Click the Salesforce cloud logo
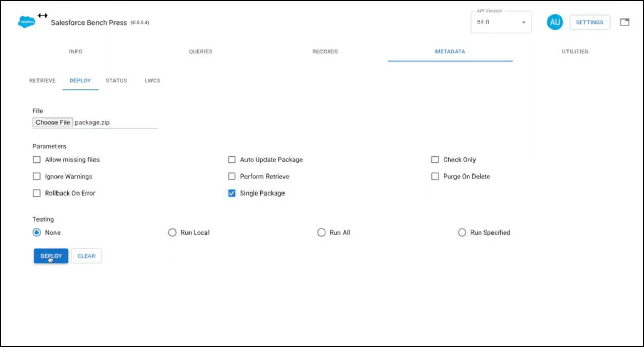This screenshot has width=644, height=347. 26,22
